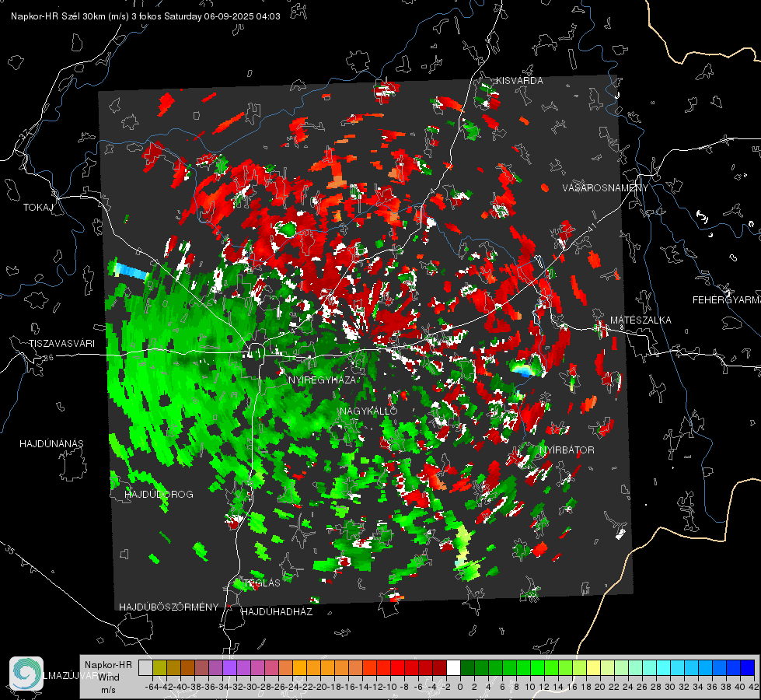Click the TÉGLÁS city label
This screenshot has height=700, width=761.
[262, 583]
